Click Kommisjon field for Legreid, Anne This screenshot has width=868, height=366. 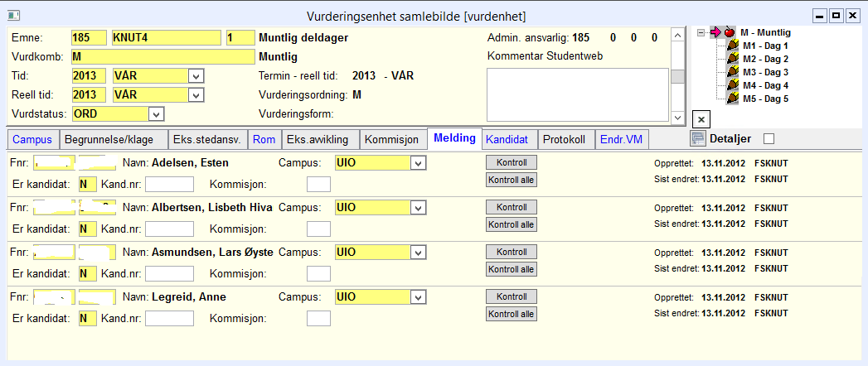(x=319, y=319)
